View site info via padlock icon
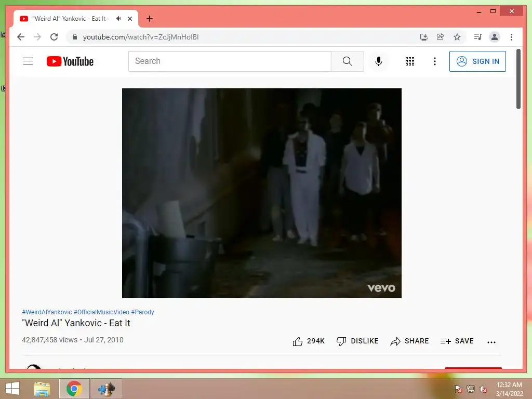 point(75,37)
